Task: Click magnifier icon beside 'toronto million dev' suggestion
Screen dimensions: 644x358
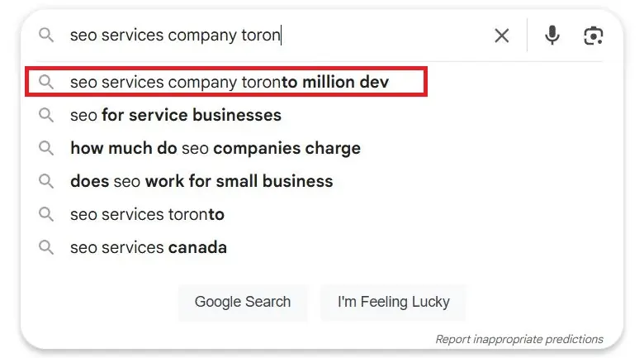Action: point(46,82)
